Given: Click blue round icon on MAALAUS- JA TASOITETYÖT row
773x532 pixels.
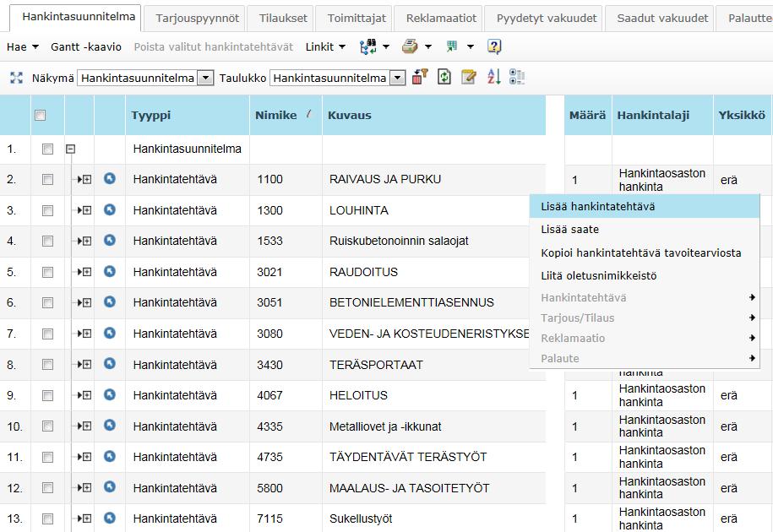Looking at the screenshot, I should click(x=110, y=487).
